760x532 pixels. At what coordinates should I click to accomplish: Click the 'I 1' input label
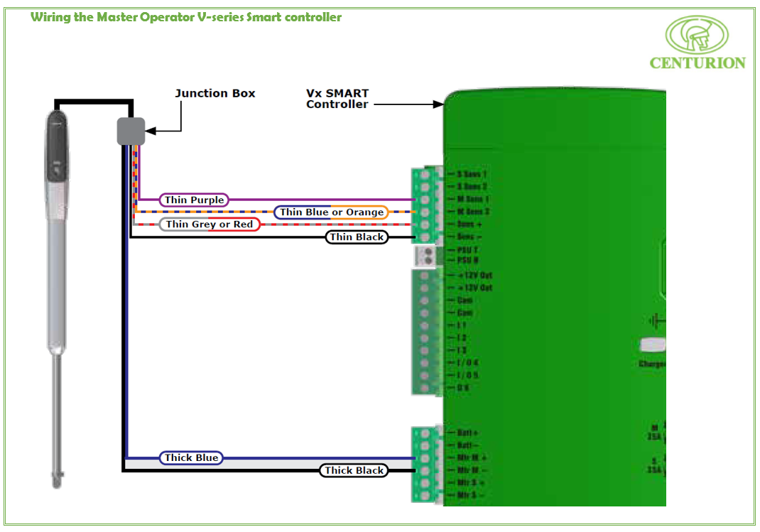(462, 325)
